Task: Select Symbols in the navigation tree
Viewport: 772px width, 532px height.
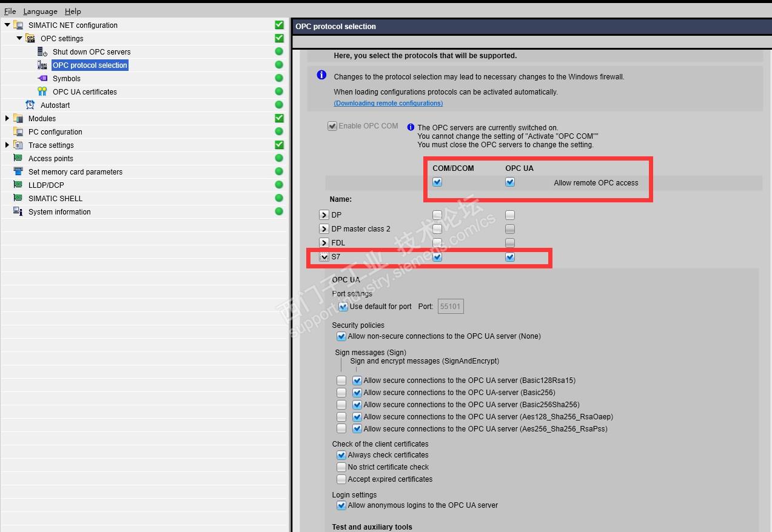Action: (67, 78)
